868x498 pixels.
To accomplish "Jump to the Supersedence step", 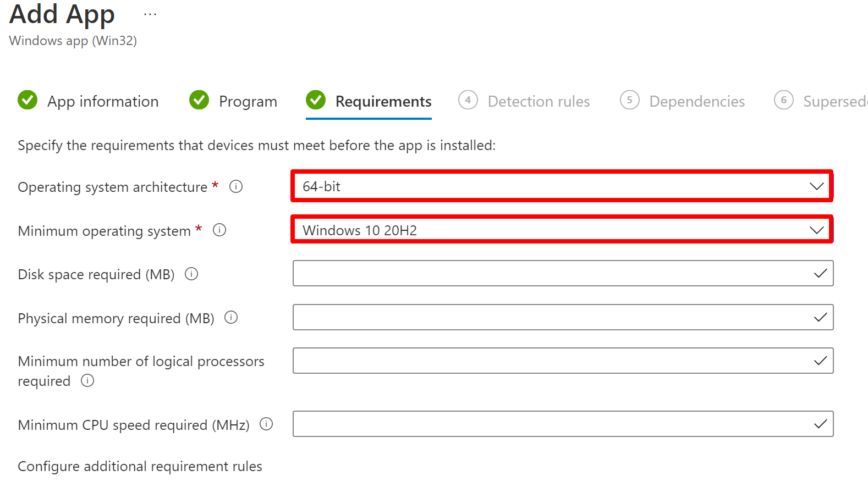I will pos(833,102).
